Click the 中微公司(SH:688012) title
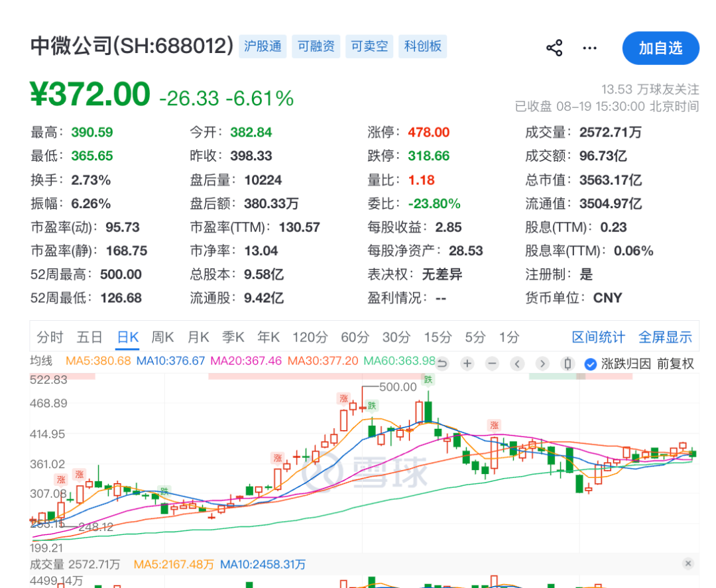Screen dimensions: 716x588 coord(132,46)
